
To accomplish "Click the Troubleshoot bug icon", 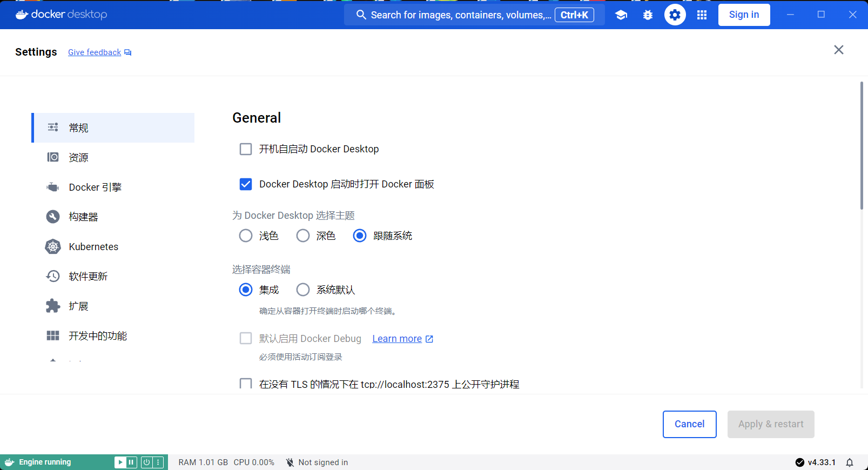I will (648, 15).
